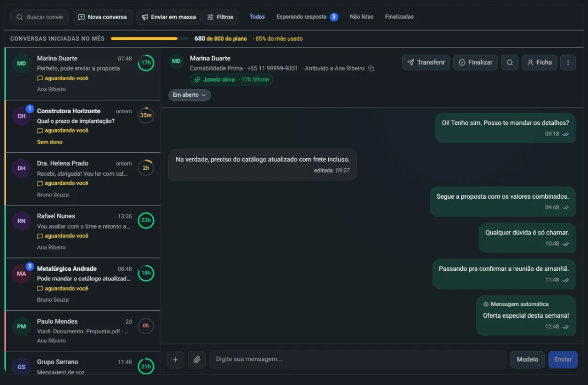Click Marina Duarte's name in chat header

pos(210,58)
